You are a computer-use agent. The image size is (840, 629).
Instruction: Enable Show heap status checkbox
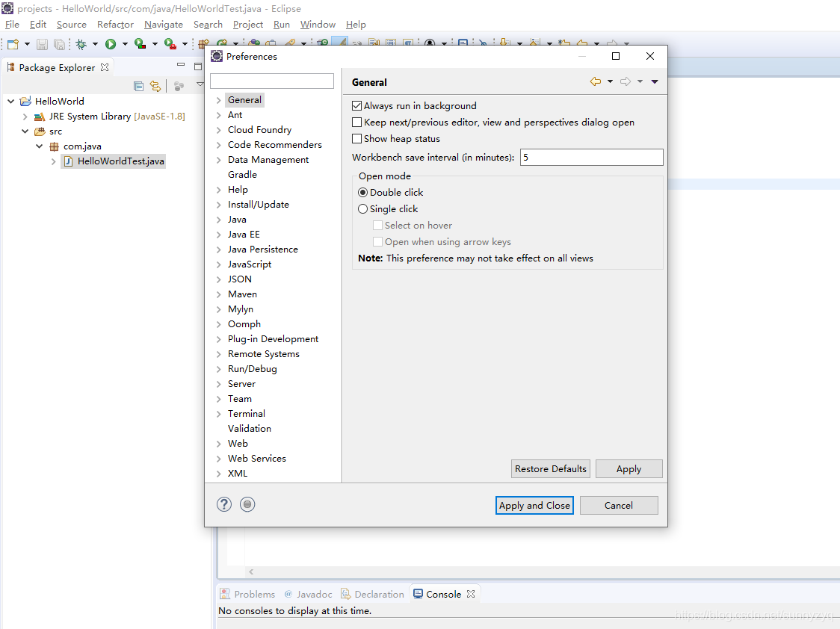[356, 139]
